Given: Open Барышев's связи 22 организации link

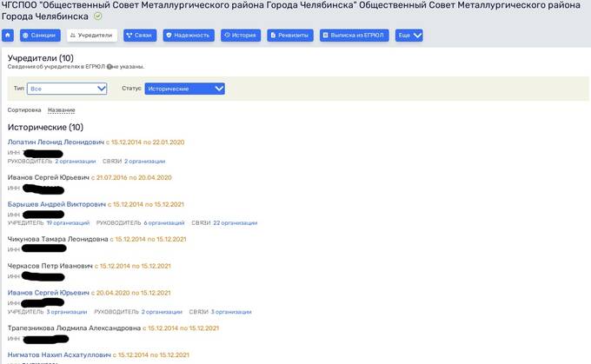Looking at the screenshot, I should tap(236, 223).
